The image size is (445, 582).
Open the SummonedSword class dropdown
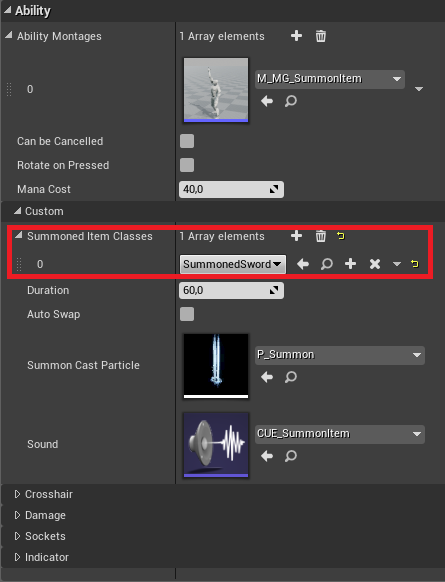click(x=233, y=264)
